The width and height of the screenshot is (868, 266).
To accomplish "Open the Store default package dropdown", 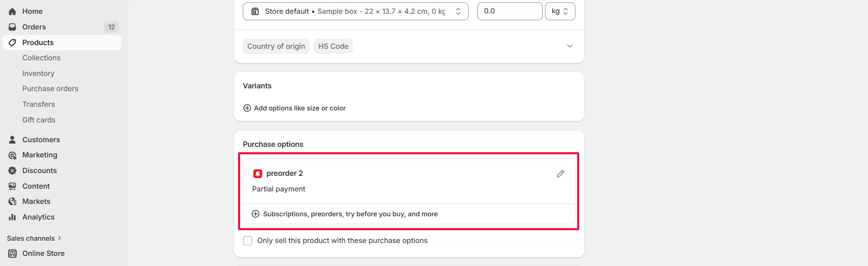I will pos(355,12).
